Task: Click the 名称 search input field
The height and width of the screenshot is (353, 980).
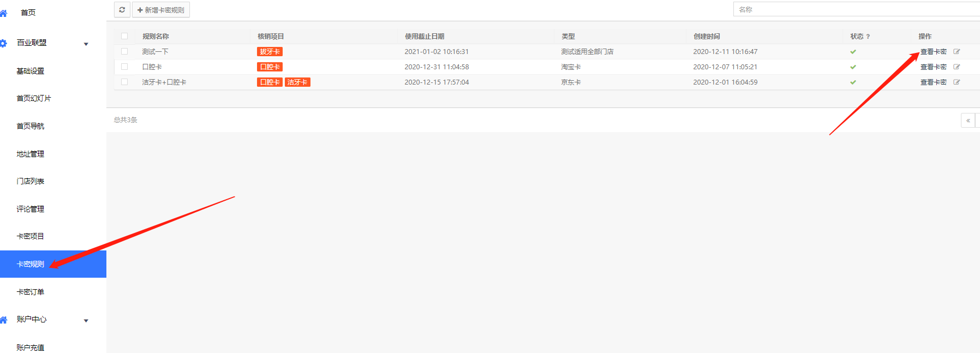Action: click(856, 9)
